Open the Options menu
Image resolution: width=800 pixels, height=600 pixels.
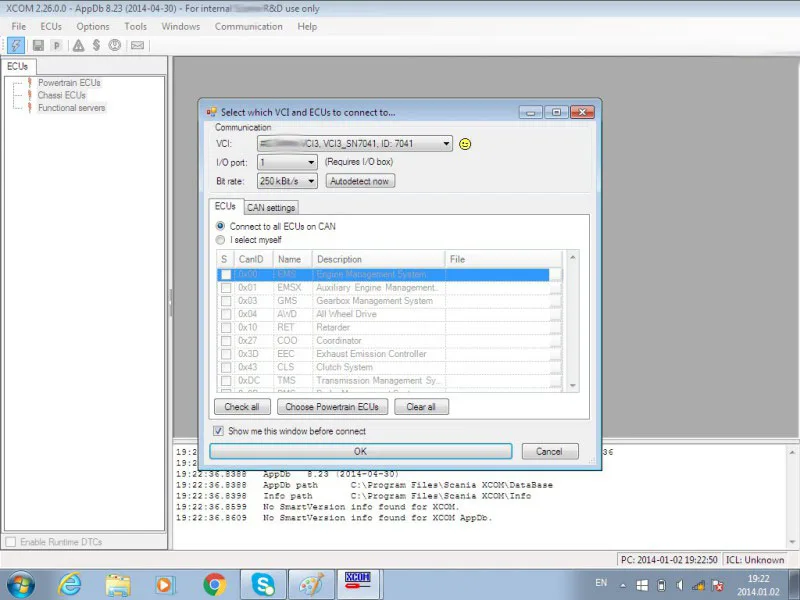point(92,27)
